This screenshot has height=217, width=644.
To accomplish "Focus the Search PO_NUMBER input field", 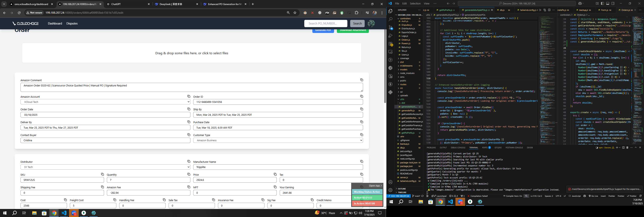I will [x=325, y=24].
